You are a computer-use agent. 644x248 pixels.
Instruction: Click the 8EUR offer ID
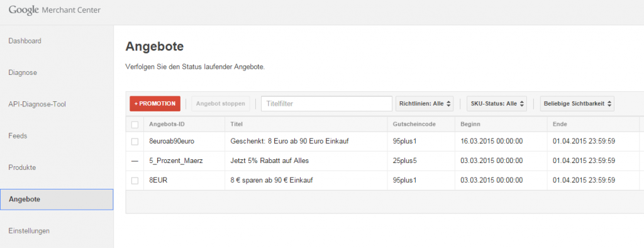(x=158, y=180)
